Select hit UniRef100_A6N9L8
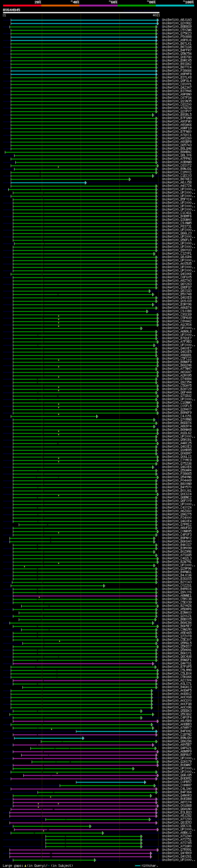Viewport: 197px width, 868px height. [177, 332]
